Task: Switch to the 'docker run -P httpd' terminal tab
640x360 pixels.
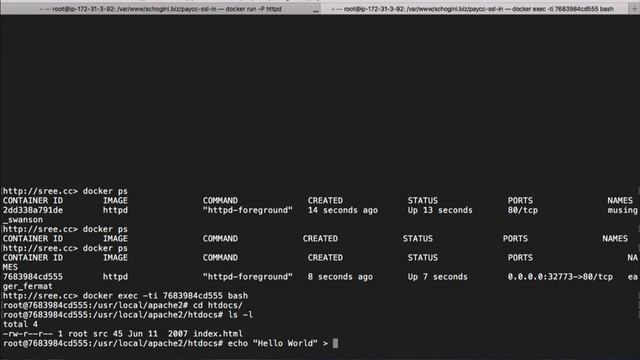Action: tap(160, 9)
